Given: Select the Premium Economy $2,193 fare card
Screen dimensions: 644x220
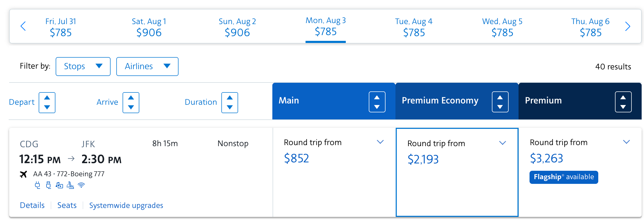Looking at the screenshot, I should pyautogui.click(x=457, y=172).
